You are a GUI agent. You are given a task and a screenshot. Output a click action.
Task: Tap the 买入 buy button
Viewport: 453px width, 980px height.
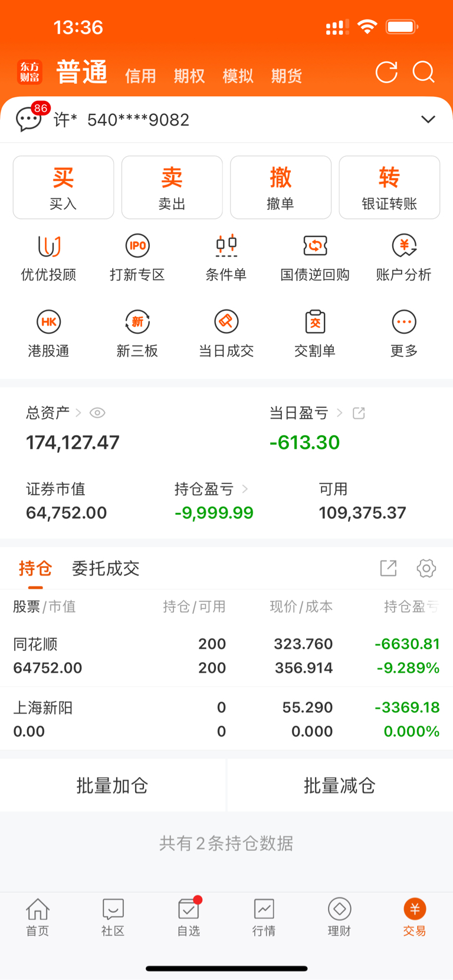pos(63,188)
